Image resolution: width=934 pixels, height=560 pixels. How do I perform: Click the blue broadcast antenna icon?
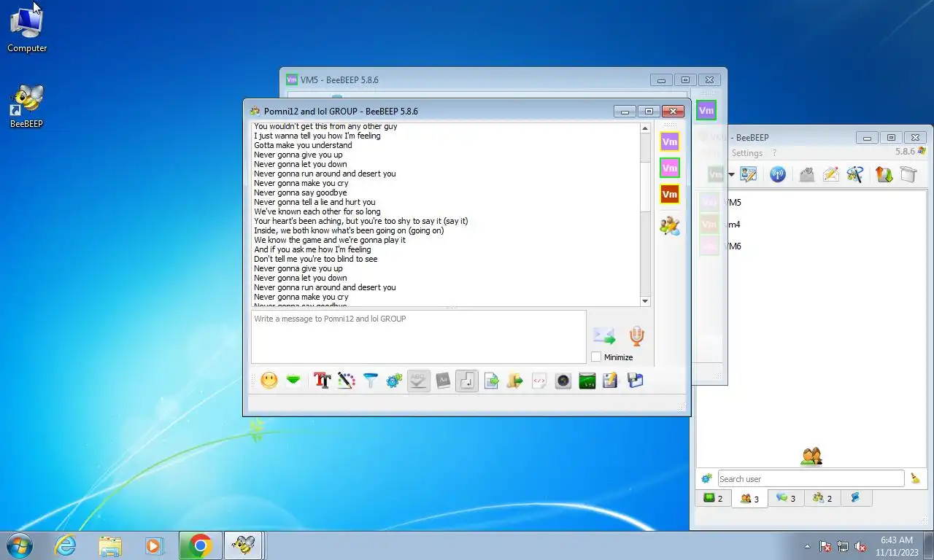(x=778, y=174)
